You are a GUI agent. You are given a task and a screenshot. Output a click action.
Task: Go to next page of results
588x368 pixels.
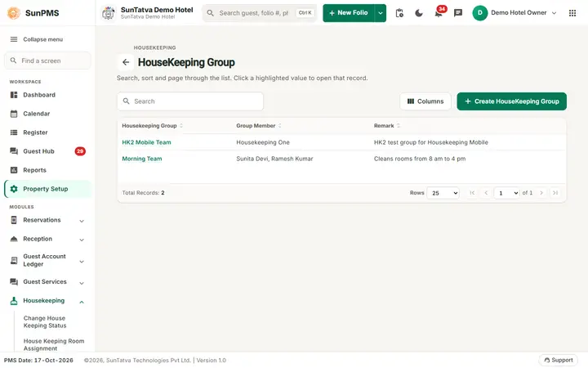pos(541,193)
